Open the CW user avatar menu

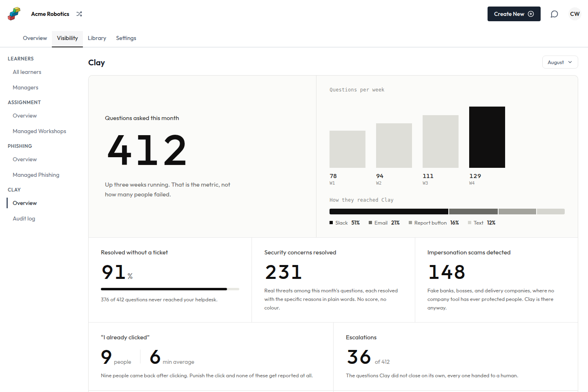[x=575, y=14]
